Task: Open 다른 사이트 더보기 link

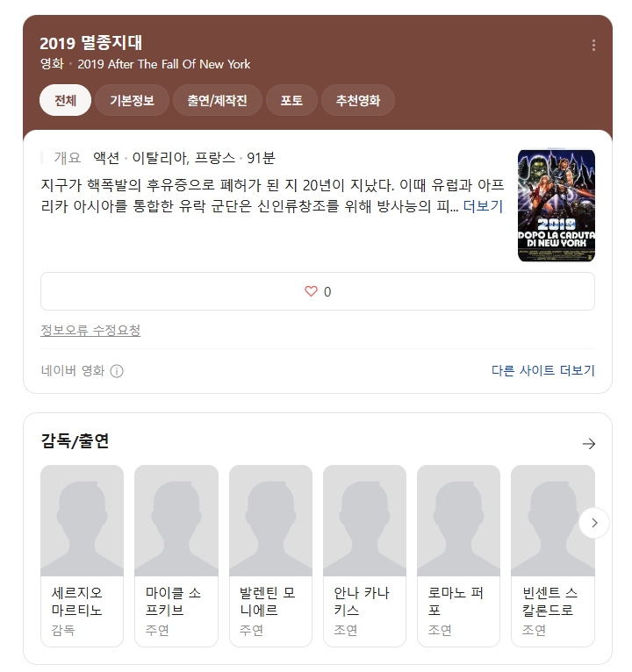Action: pyautogui.click(x=542, y=370)
